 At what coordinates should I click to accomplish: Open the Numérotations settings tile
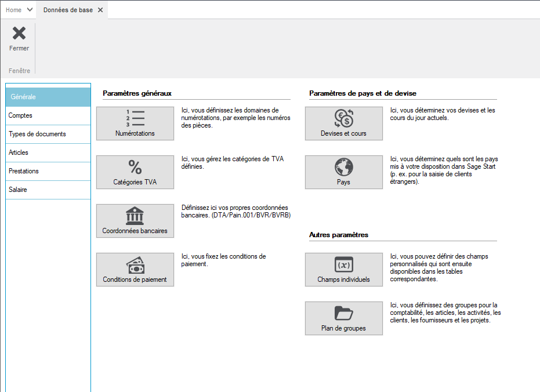(135, 124)
